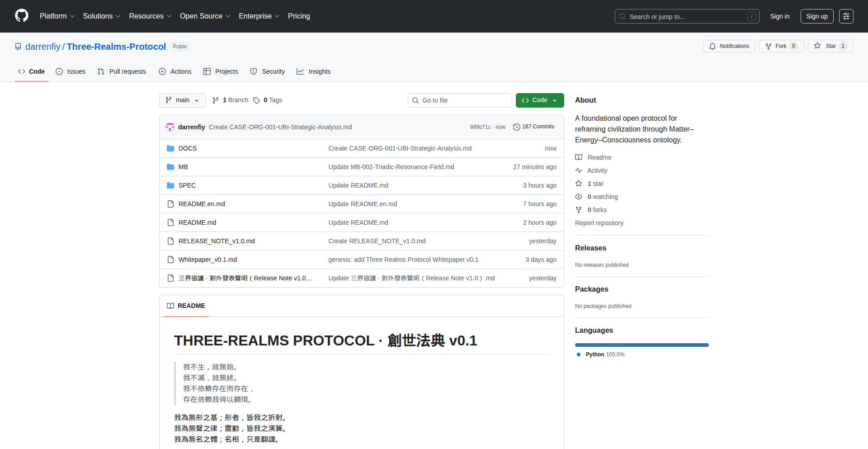
Task: Show the 0 Tags list
Action: click(x=268, y=100)
